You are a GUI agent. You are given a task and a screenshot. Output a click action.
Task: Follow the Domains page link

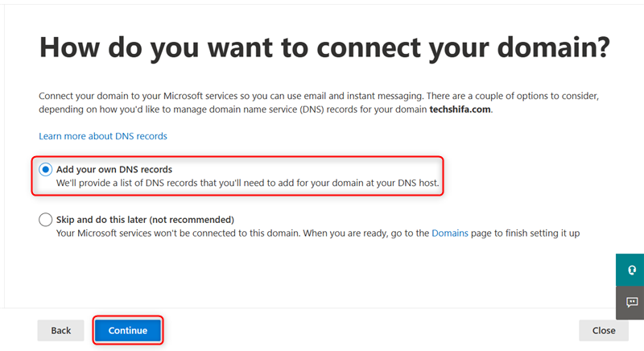tap(450, 233)
